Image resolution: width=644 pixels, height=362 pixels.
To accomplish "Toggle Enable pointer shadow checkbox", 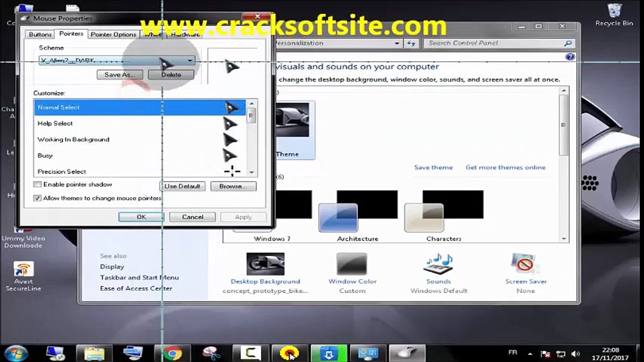I will coord(37,185).
